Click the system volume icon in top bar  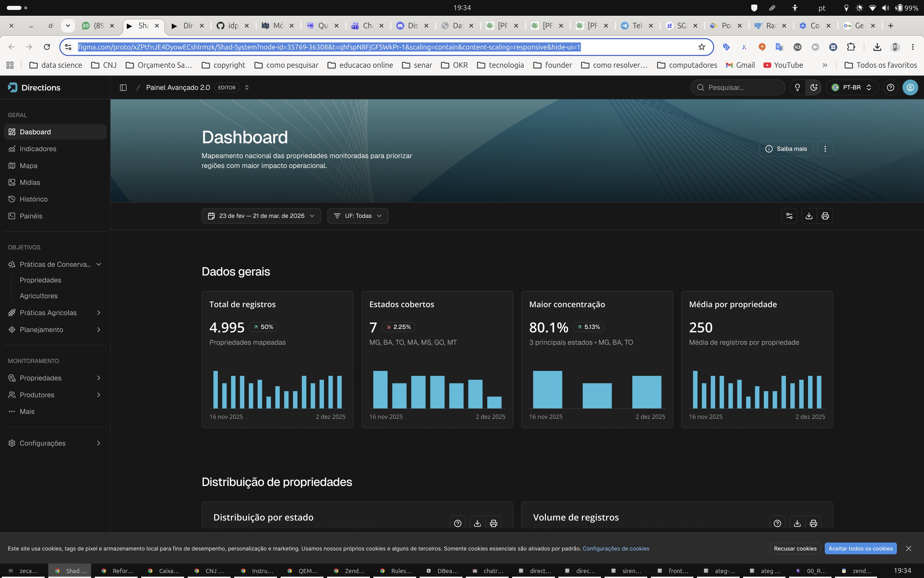pyautogui.click(x=885, y=8)
